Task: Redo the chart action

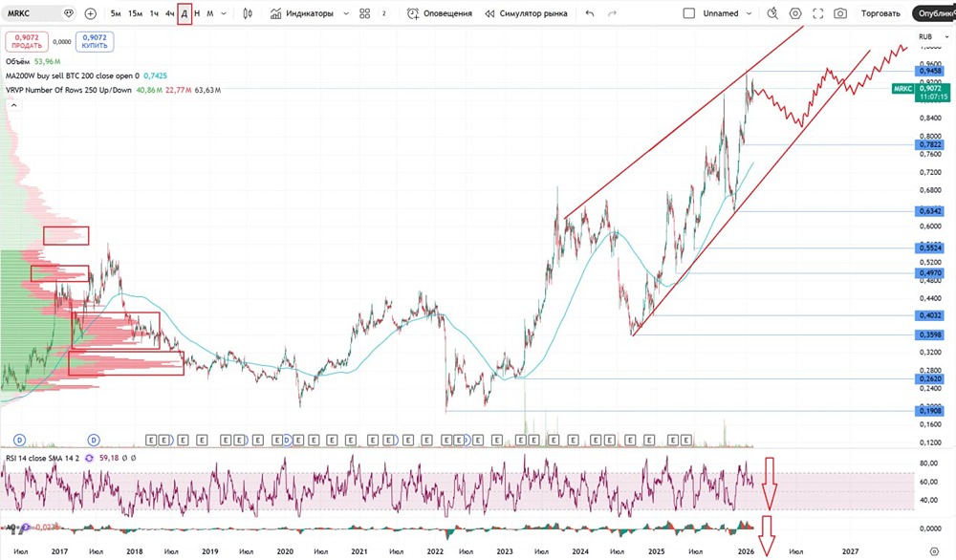Action: (612, 13)
